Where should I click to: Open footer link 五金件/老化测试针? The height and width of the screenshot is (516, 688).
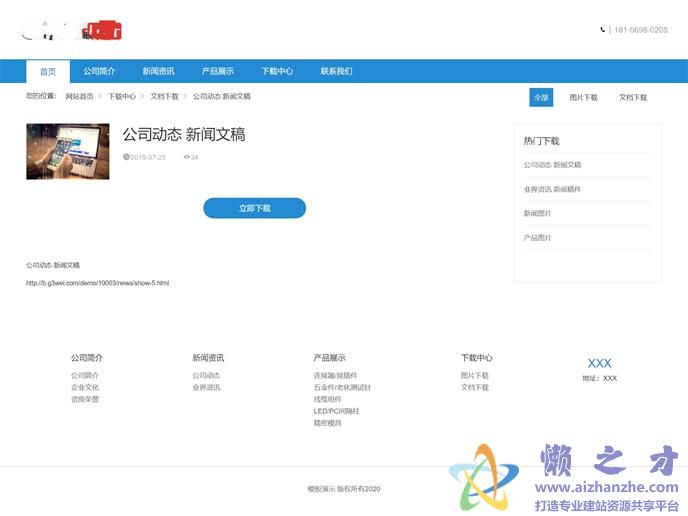pyautogui.click(x=342, y=387)
